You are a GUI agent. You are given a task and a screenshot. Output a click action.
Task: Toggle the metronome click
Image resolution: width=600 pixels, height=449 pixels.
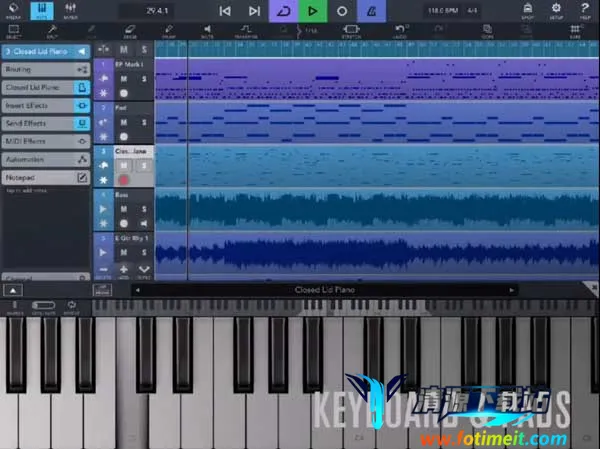pyautogui.click(x=371, y=11)
